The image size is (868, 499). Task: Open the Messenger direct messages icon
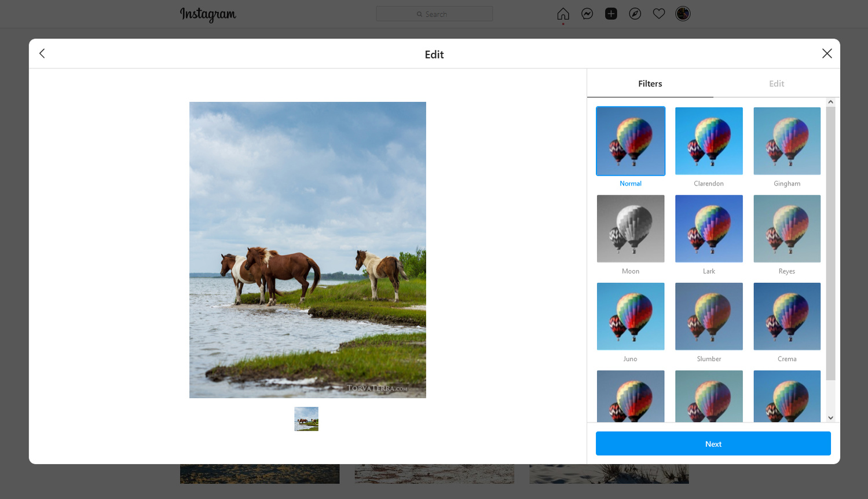[x=587, y=14]
